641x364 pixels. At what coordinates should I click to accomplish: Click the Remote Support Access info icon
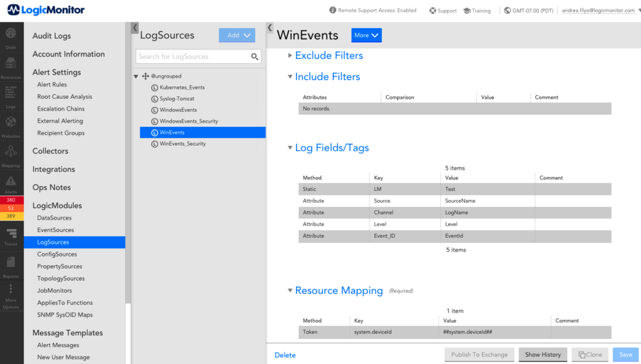(x=333, y=10)
